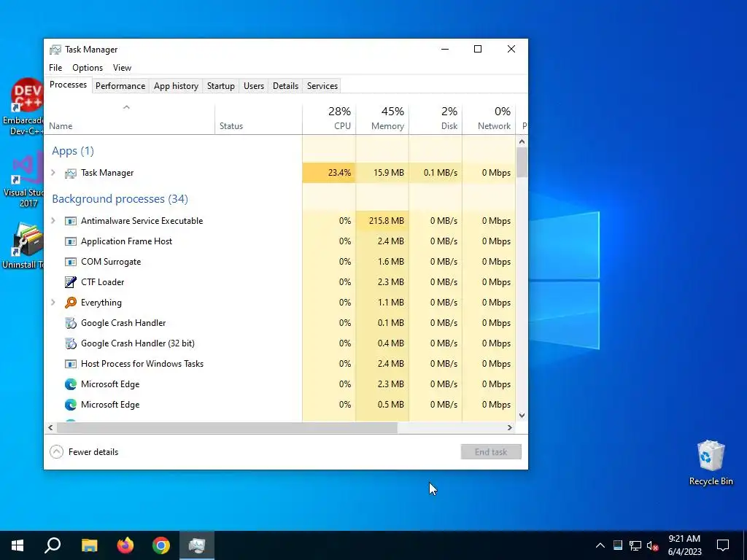The height and width of the screenshot is (560, 747).
Task: Switch to the Users tab
Action: 253,86
